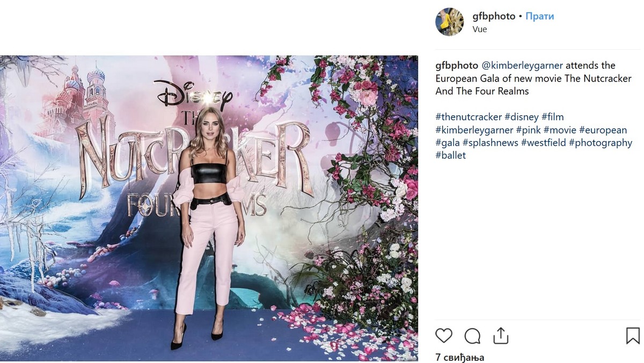
Task: Open the #thenutcracker hashtag
Action: (x=469, y=117)
